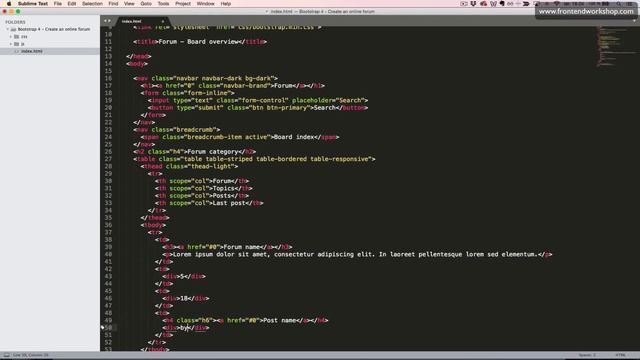Viewport: 640px width, 360px height.
Task: Click 'Forum category' text on line 26
Action: [x=213, y=152]
